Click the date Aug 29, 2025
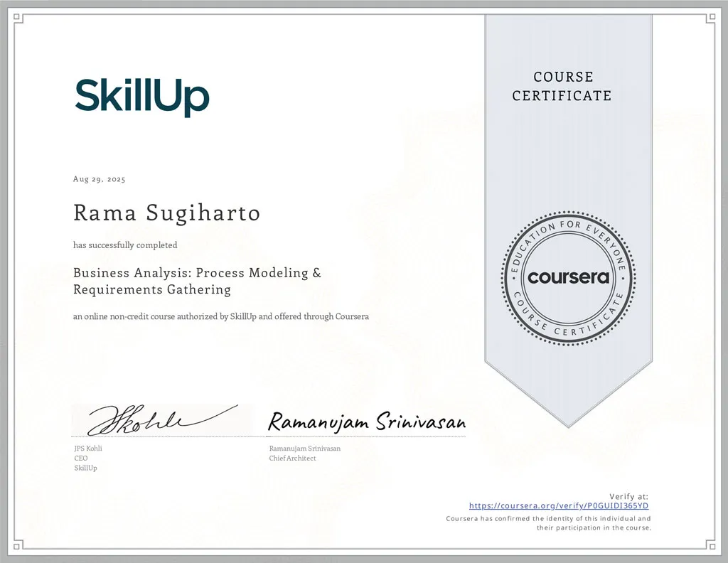The height and width of the screenshot is (563, 728). (x=100, y=179)
